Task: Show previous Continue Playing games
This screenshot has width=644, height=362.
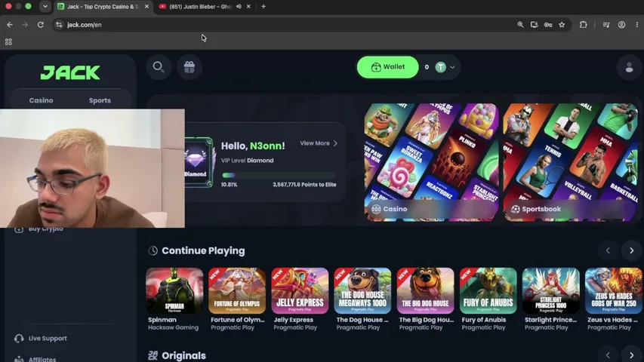Action: (609, 251)
